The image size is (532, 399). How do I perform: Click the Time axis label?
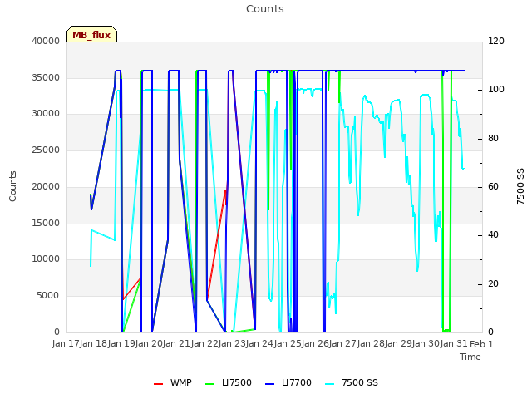[470, 357]
